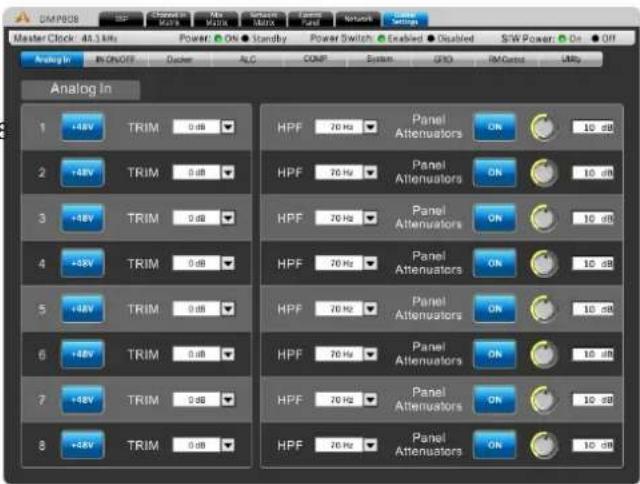Screen dimensions: 640x484
Task: Select Power Switch Disabled option
Action: pyautogui.click(x=431, y=39)
